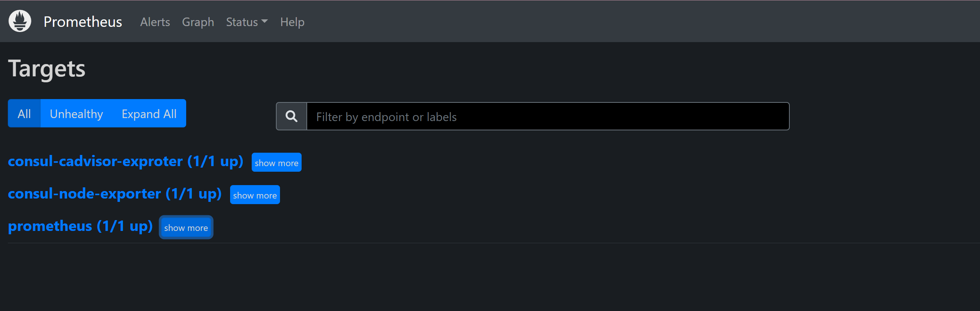
Task: Open the consul-node-exporter pool link
Action: (x=85, y=194)
